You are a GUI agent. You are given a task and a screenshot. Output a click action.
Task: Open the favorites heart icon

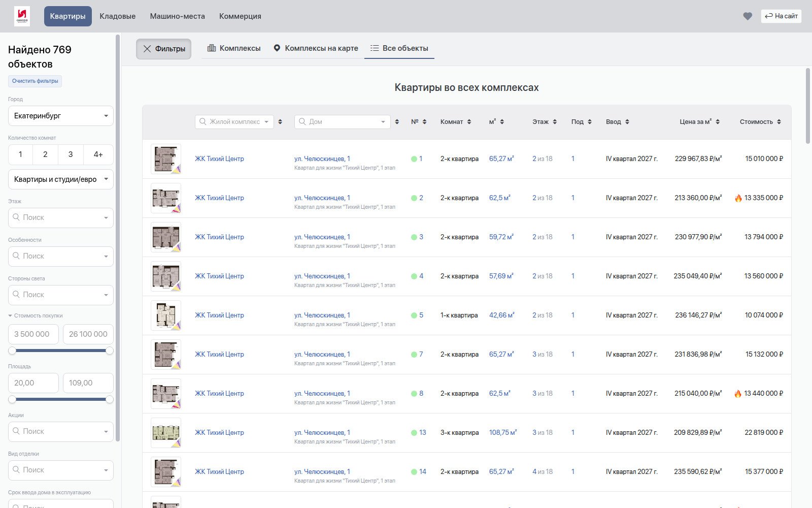[x=748, y=16]
